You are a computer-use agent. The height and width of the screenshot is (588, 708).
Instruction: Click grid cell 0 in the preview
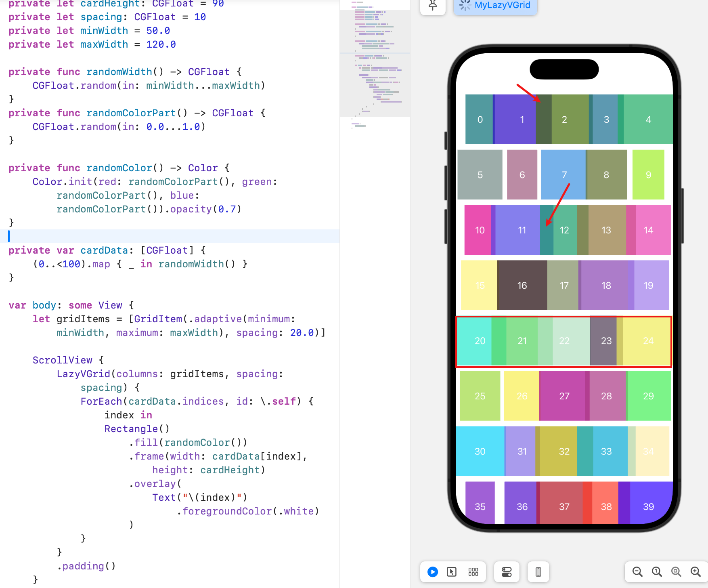point(480,120)
